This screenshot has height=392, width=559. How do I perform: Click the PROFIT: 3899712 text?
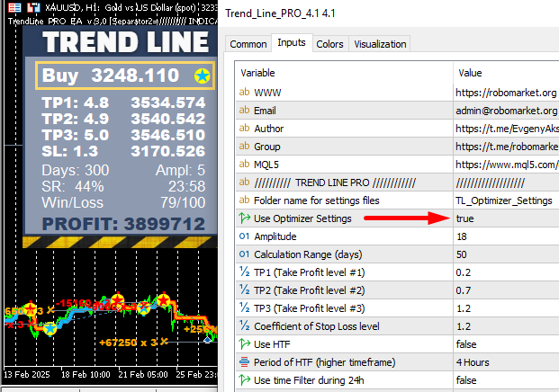coord(123,224)
